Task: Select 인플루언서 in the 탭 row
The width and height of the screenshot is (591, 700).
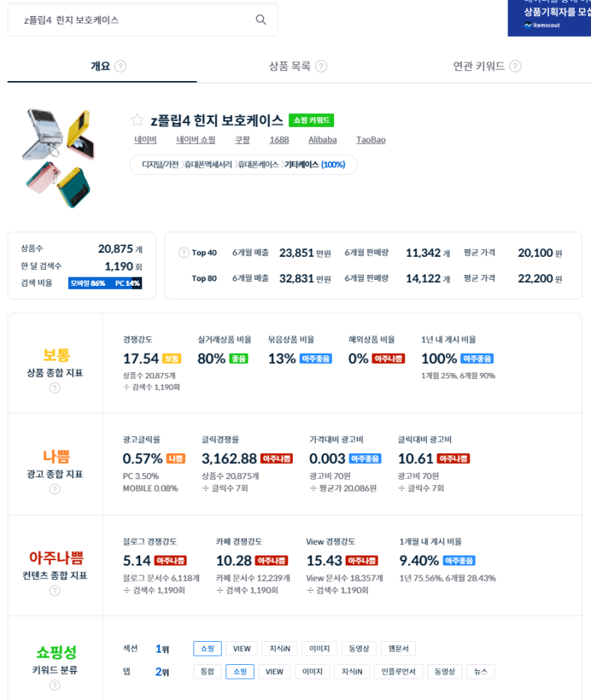Action: coord(398,672)
